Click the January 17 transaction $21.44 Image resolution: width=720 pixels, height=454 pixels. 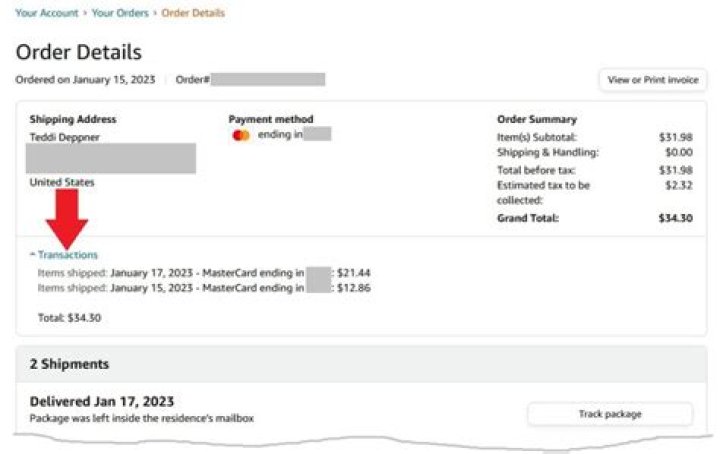[354, 272]
